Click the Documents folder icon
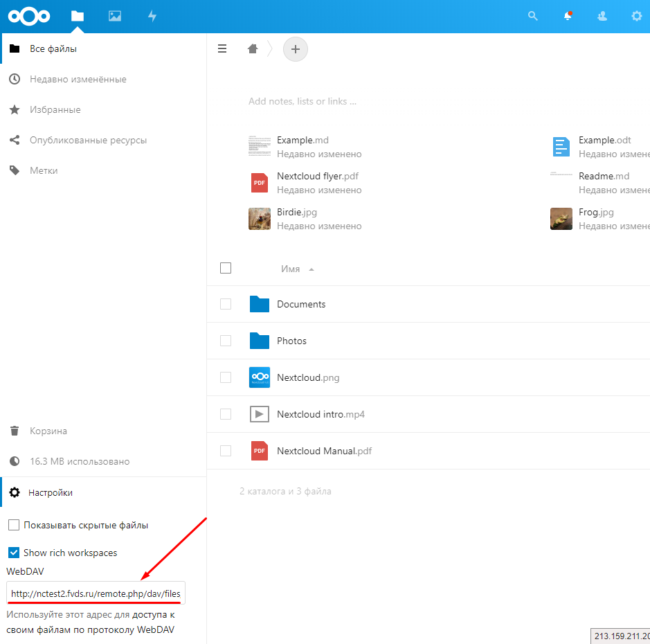This screenshot has height=644, width=650. coord(260,304)
